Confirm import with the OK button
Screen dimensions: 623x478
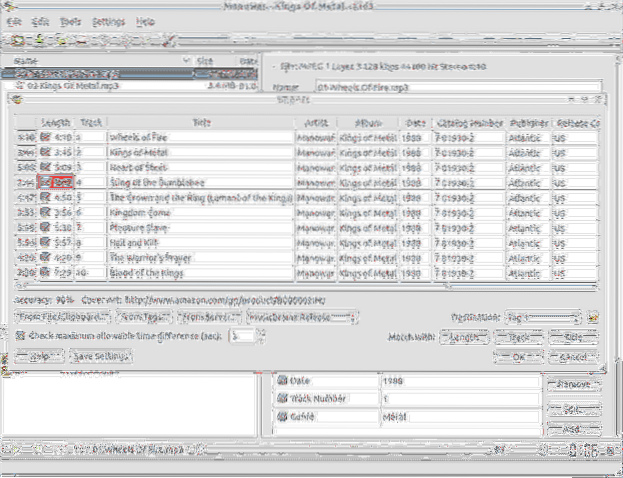pyautogui.click(x=519, y=357)
